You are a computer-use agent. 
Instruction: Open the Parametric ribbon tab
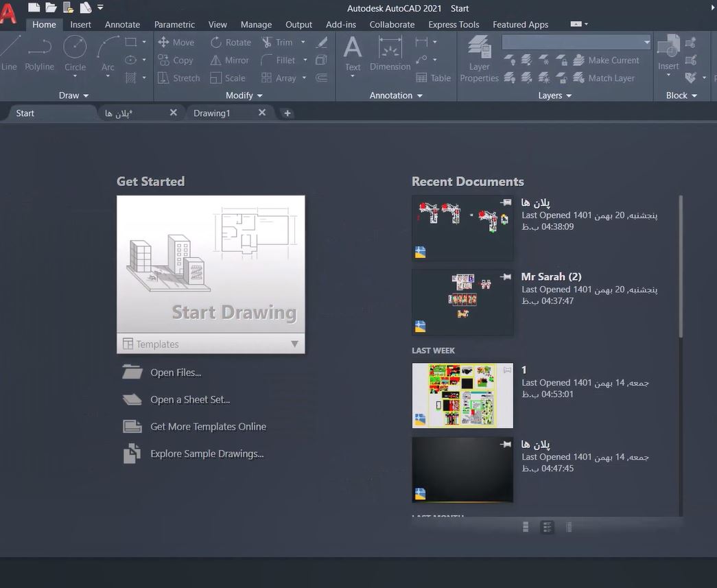[x=174, y=25]
